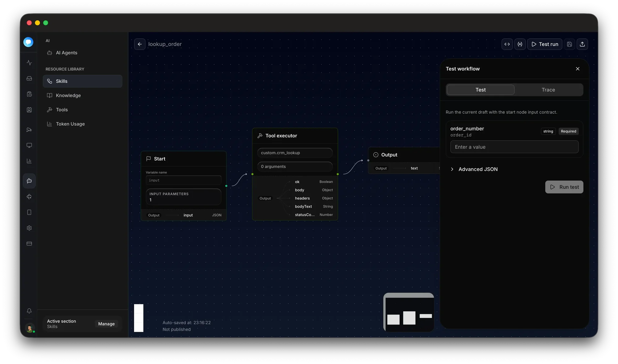Image resolution: width=618 pixels, height=364 pixels.
Task: Go back with the arrow button
Action: [140, 44]
